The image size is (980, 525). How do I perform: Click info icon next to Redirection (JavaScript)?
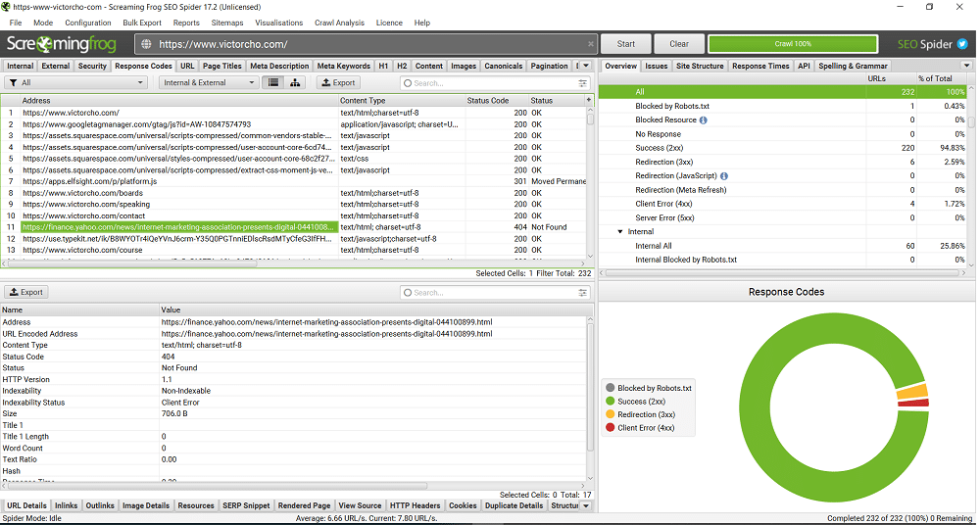(724, 176)
